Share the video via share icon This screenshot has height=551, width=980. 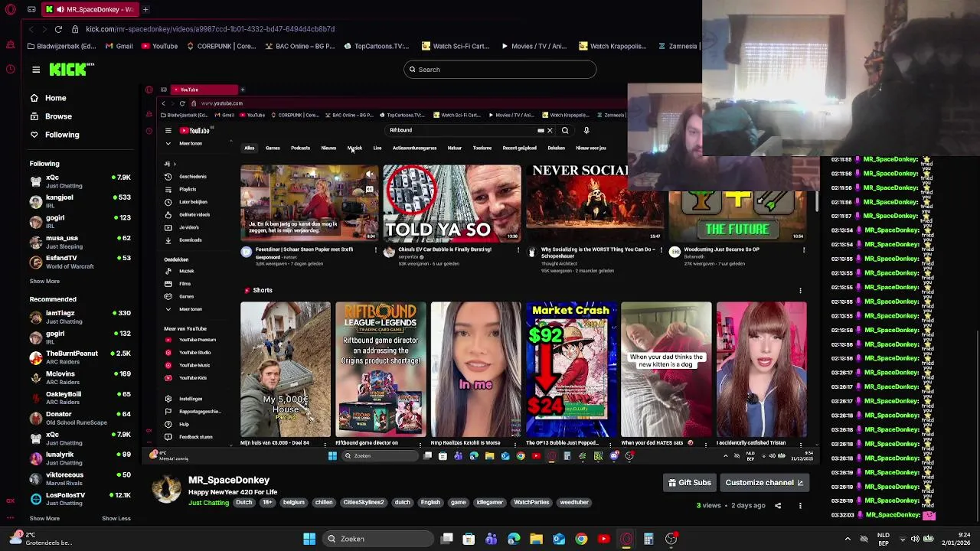(778, 506)
